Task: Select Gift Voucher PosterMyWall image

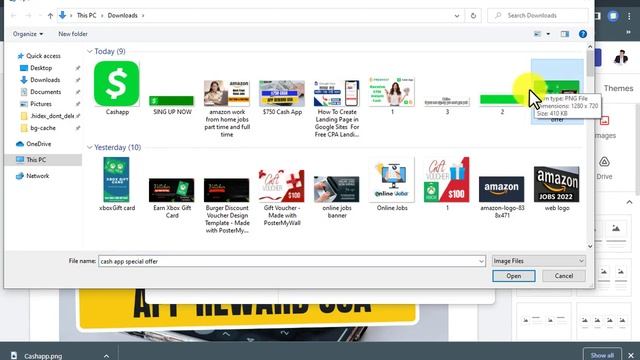Action: pyautogui.click(x=282, y=198)
